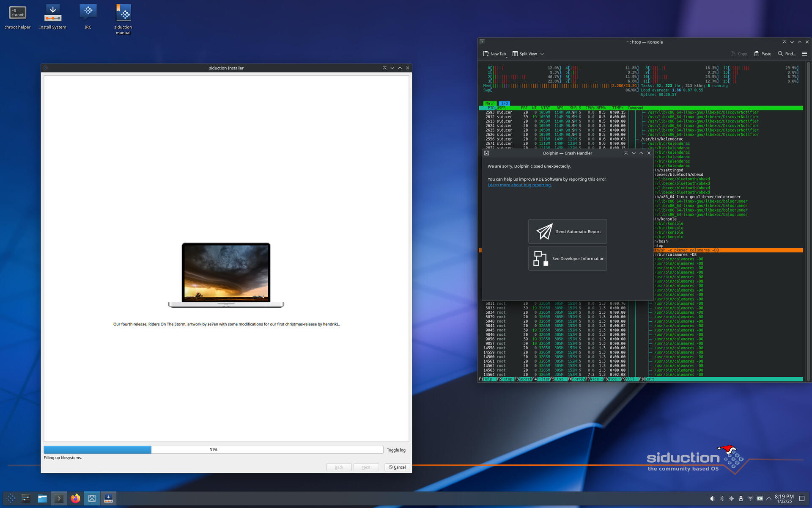Screen dimensions: 812x508
Task: Click the Command column header in htop
Action: [635, 108]
